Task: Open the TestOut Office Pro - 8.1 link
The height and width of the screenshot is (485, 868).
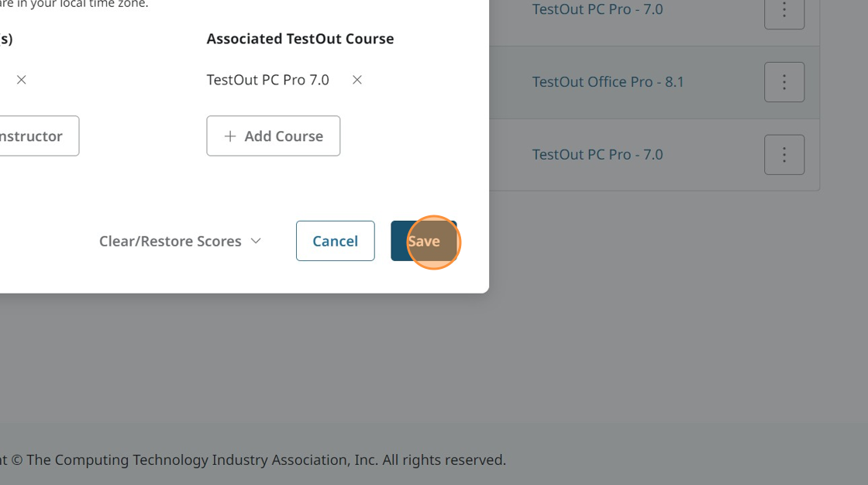Action: click(608, 82)
